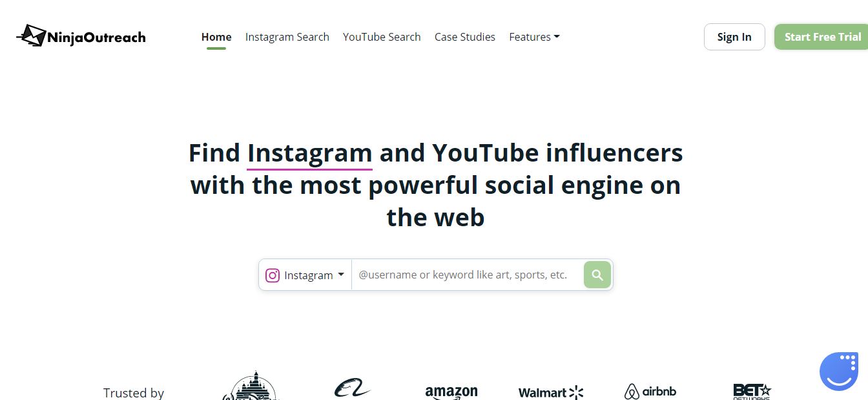This screenshot has height=400, width=868.
Task: Click the Alibaba logo
Action: click(352, 388)
